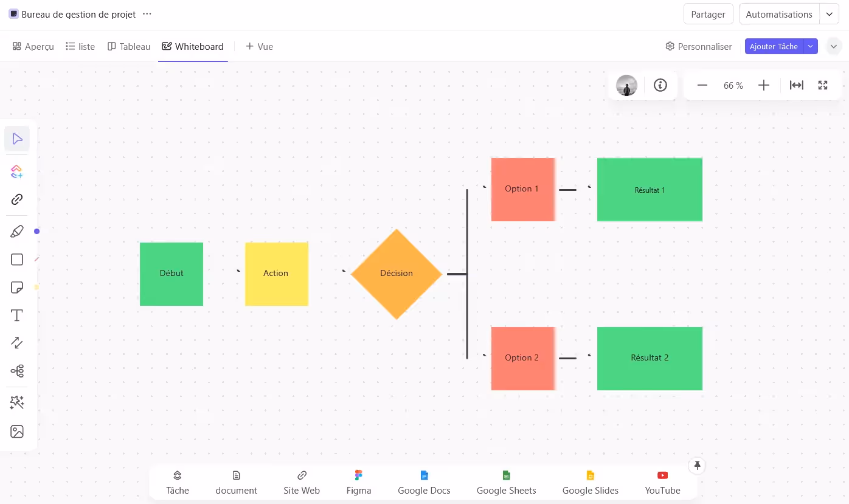Open the Ajouter Tâche dropdown arrow
Image resolution: width=849 pixels, height=504 pixels.
click(810, 46)
